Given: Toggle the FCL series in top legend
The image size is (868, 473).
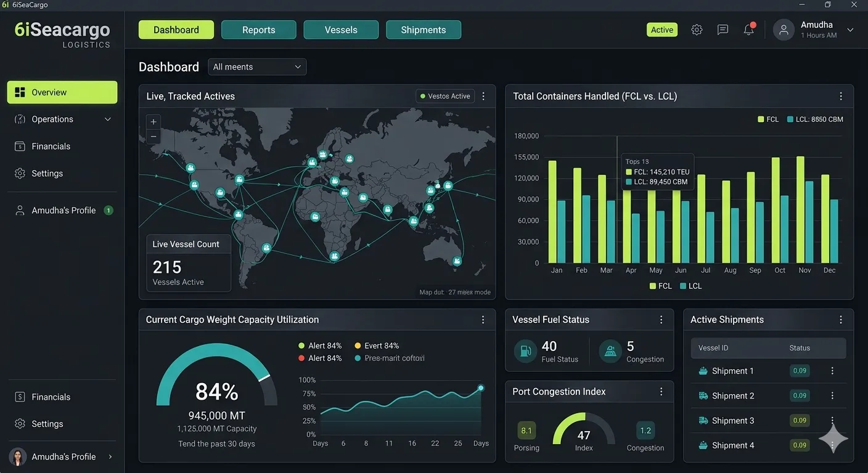Looking at the screenshot, I should click(x=769, y=119).
